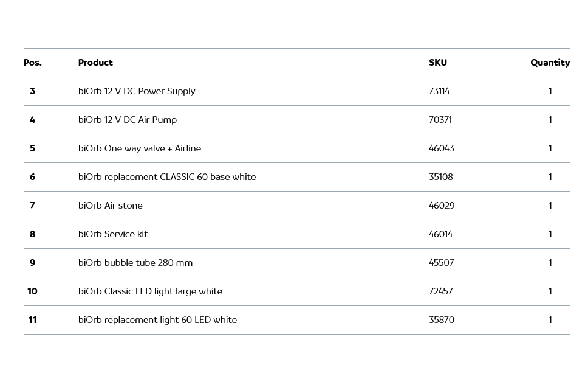Image resolution: width=588 pixels, height=385 pixels.
Task: Click the biOrb Service kit product
Action: pos(113,234)
